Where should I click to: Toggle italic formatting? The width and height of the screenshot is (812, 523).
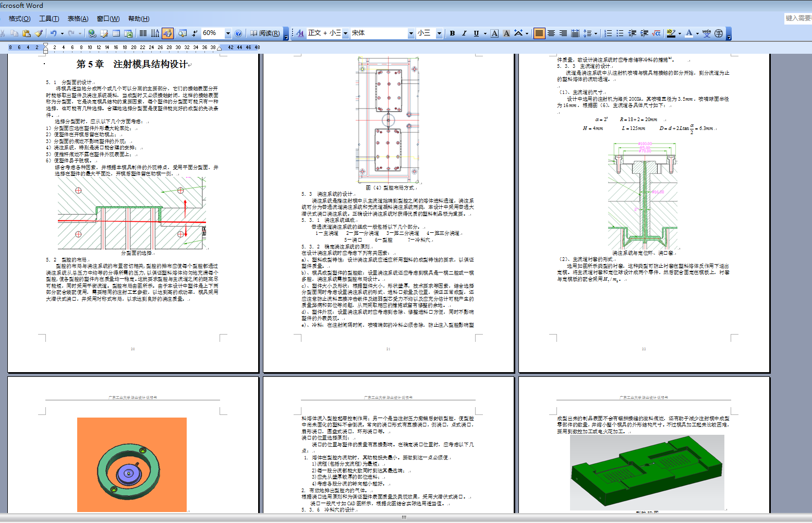(x=464, y=33)
